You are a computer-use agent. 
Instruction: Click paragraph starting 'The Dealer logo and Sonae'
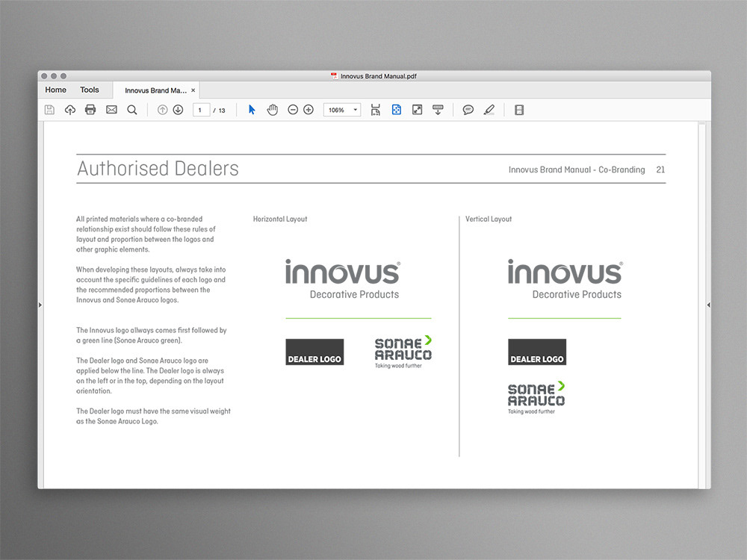click(x=150, y=376)
